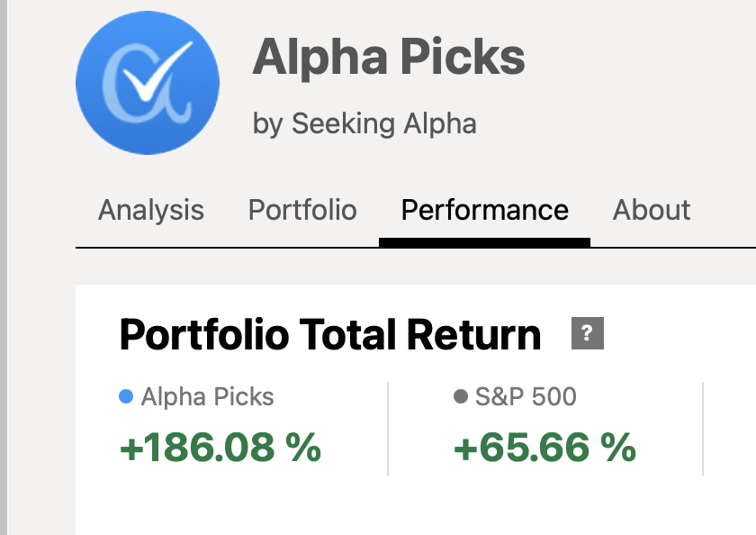Go to the About tab
This screenshot has height=535, width=756.
(x=652, y=210)
